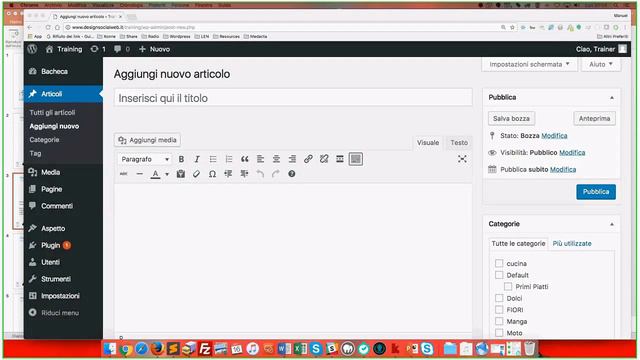Viewport: 640px width, 360px height.
Task: Align text left
Action: (260, 159)
